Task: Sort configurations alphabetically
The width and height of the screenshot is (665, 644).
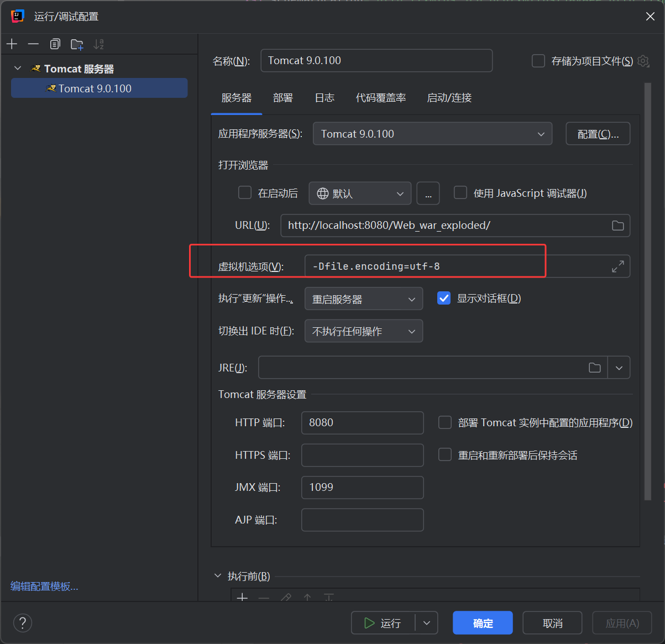Action: click(x=98, y=44)
